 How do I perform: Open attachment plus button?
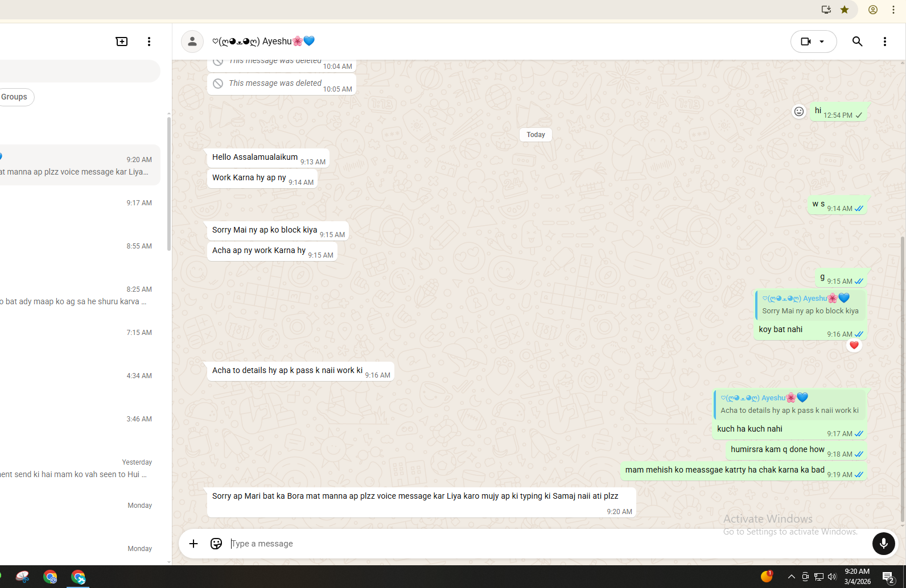coord(193,544)
